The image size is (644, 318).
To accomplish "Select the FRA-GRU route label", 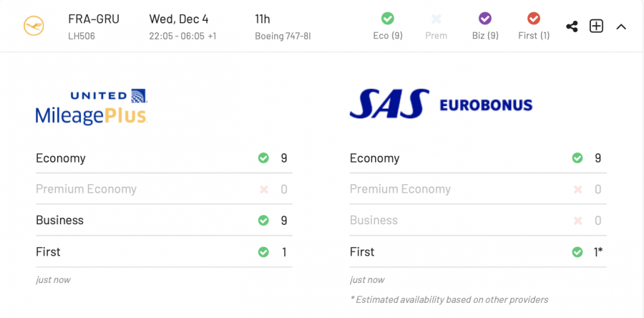I will click(94, 19).
